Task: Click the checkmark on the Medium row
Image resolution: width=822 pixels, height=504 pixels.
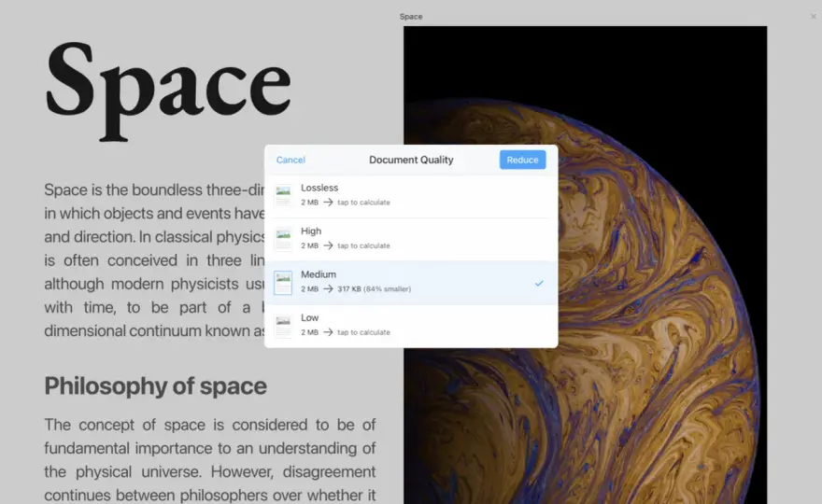Action: (x=539, y=283)
